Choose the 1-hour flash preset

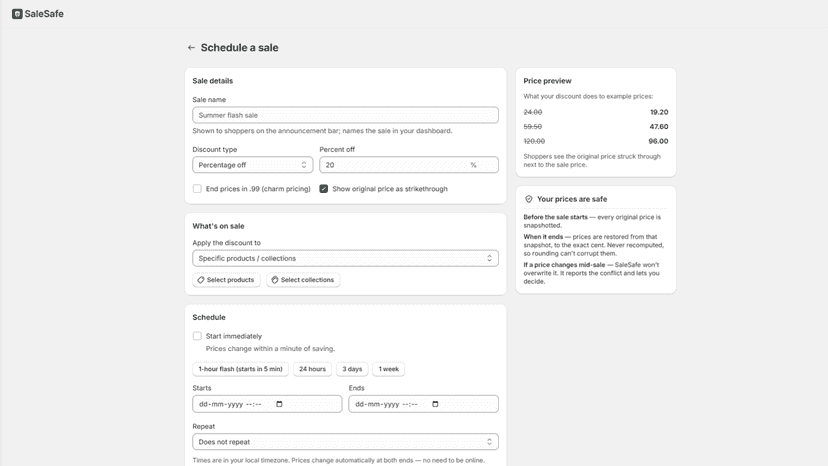(x=240, y=369)
